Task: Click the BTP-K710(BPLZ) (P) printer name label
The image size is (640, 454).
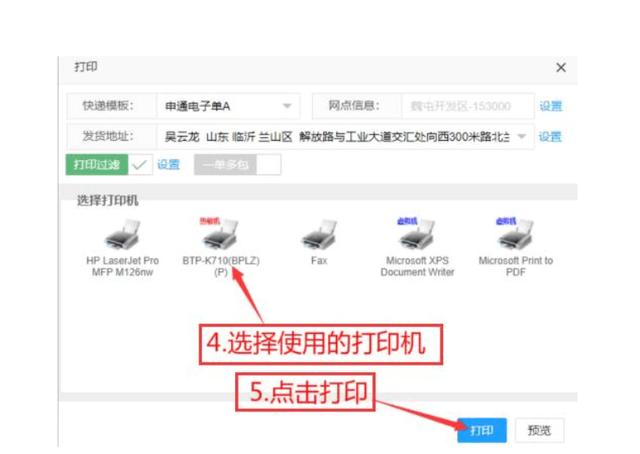Action: tap(221, 266)
